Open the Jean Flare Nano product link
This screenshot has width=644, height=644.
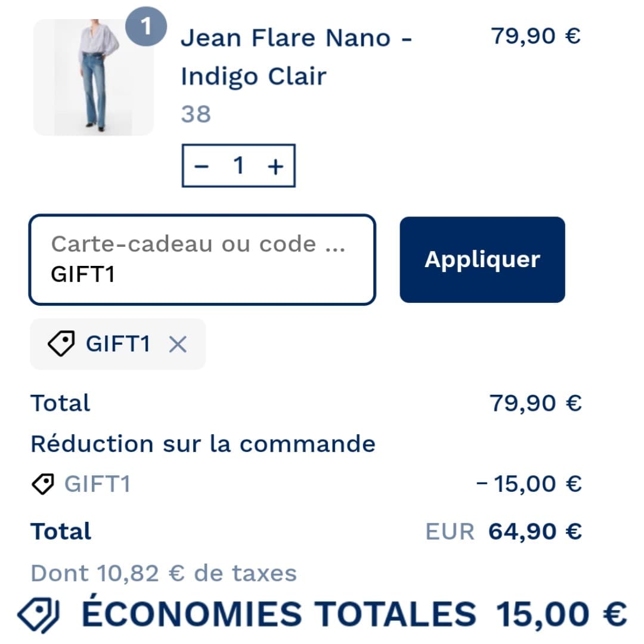[x=296, y=56]
